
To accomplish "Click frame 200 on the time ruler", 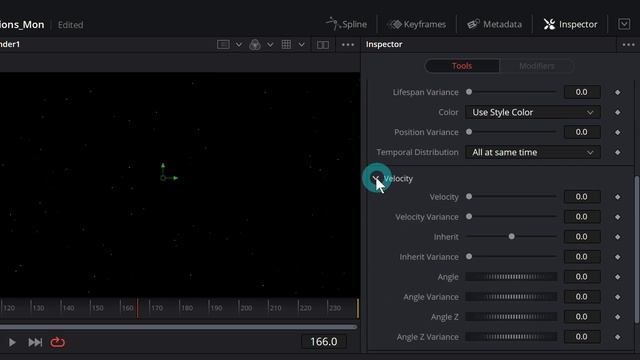I will [x=246, y=308].
